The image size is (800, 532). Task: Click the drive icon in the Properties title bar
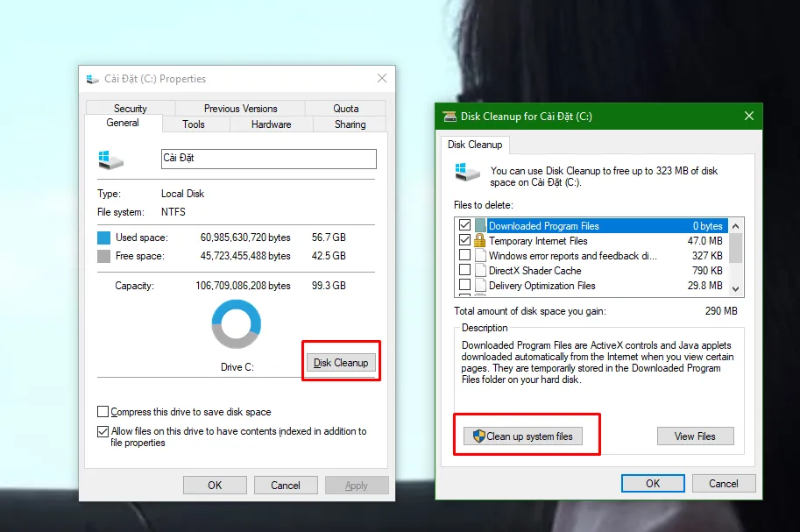pyautogui.click(x=91, y=78)
